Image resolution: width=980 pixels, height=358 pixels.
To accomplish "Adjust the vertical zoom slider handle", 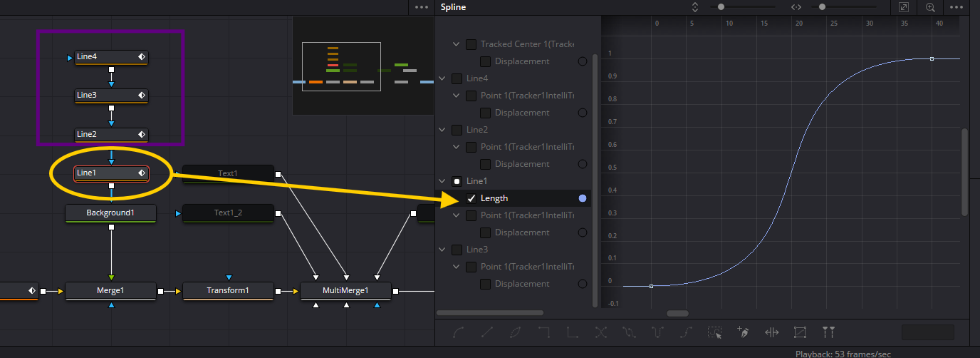I will coord(721,7).
